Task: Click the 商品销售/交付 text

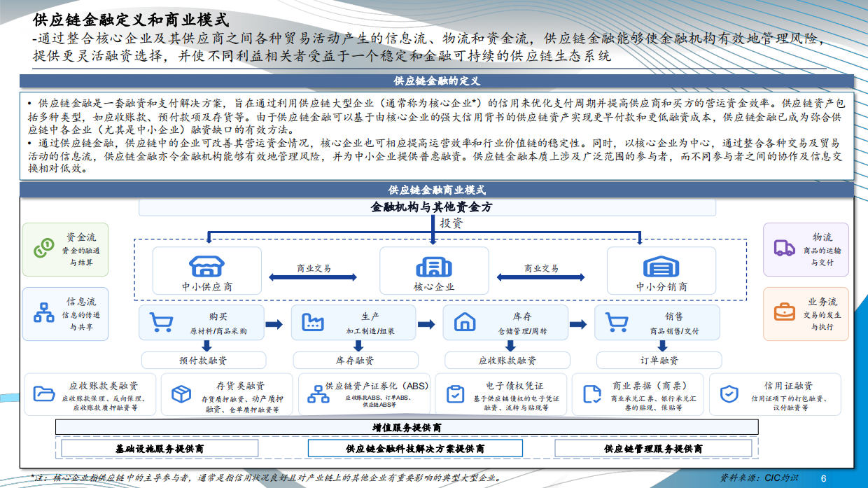Action: pos(674,331)
